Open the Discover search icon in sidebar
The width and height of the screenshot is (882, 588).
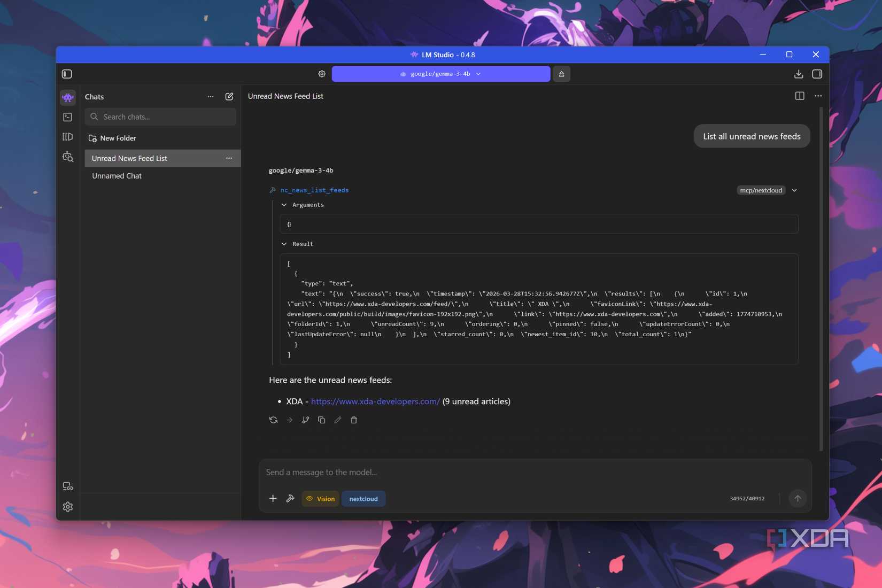click(68, 157)
